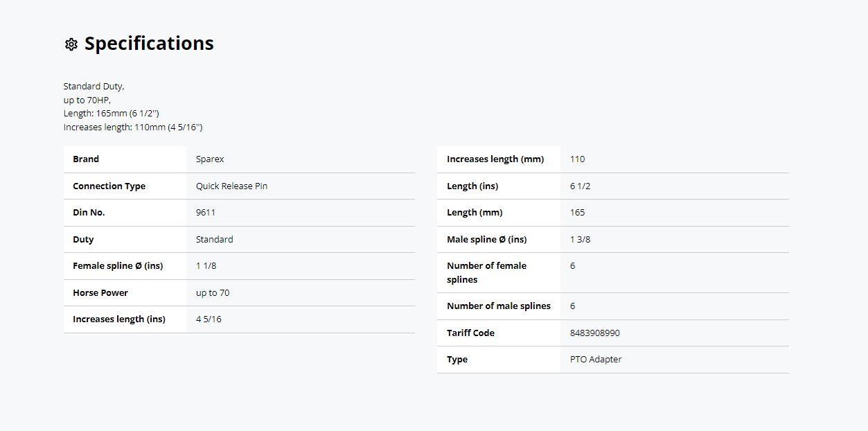Click the Length (ins) value 6 1/2

tap(580, 186)
